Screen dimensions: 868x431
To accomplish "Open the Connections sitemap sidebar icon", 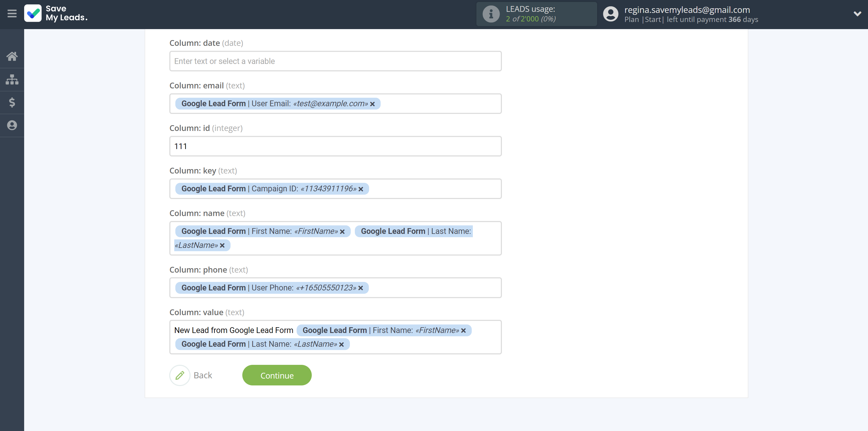I will click(x=12, y=80).
